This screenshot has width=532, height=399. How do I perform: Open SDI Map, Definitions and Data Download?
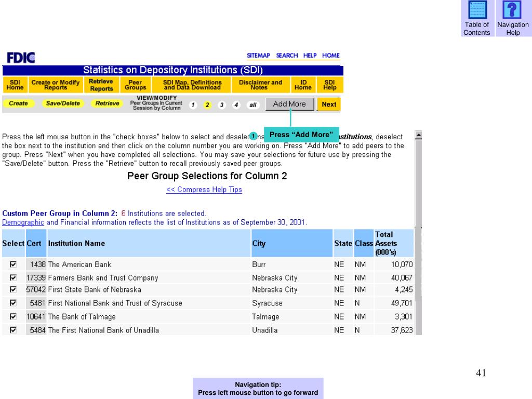click(x=192, y=85)
